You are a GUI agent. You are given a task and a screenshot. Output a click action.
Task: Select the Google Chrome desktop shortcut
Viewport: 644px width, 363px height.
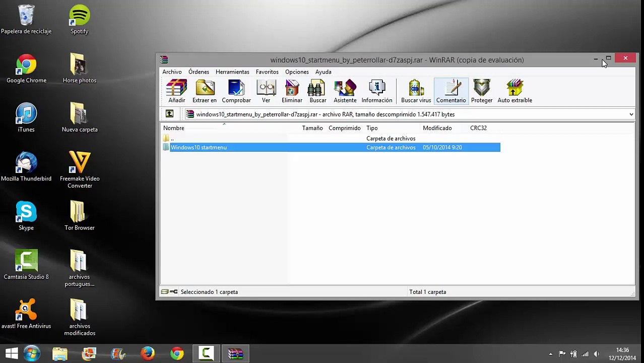click(26, 69)
